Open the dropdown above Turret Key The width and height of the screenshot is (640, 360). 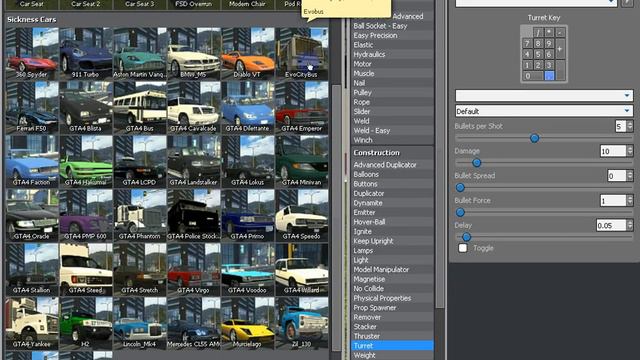click(536, 3)
